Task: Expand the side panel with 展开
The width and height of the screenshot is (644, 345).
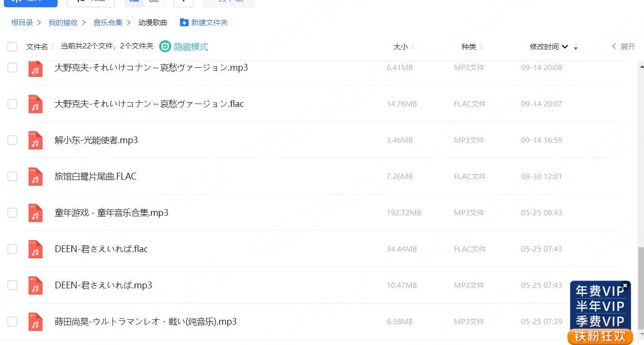Action: coord(623,46)
